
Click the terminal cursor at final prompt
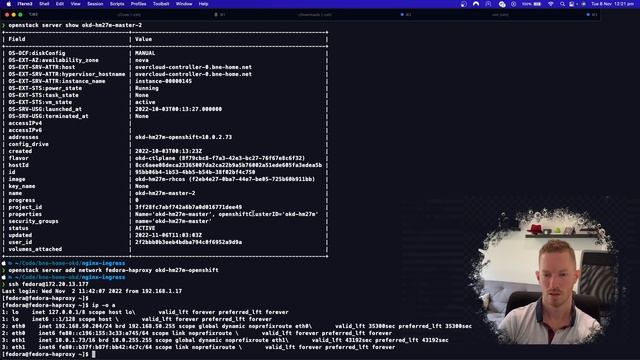point(93,354)
